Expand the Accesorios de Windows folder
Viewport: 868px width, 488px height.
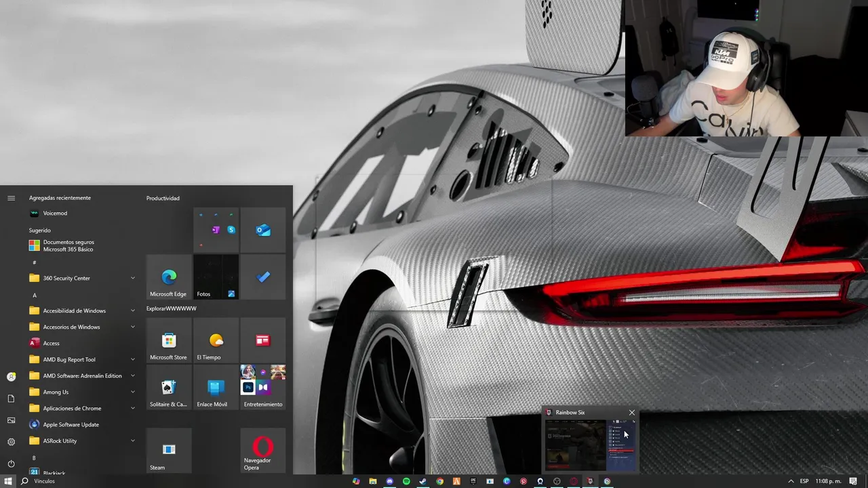(x=81, y=327)
